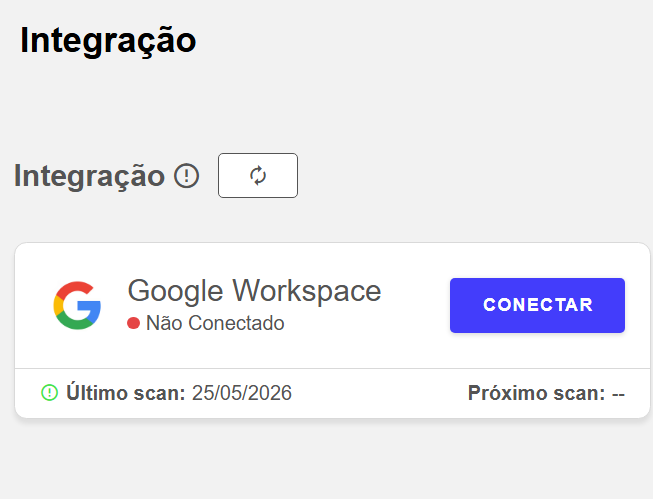
Task: Click the word Conectado in the status
Action: [236, 323]
